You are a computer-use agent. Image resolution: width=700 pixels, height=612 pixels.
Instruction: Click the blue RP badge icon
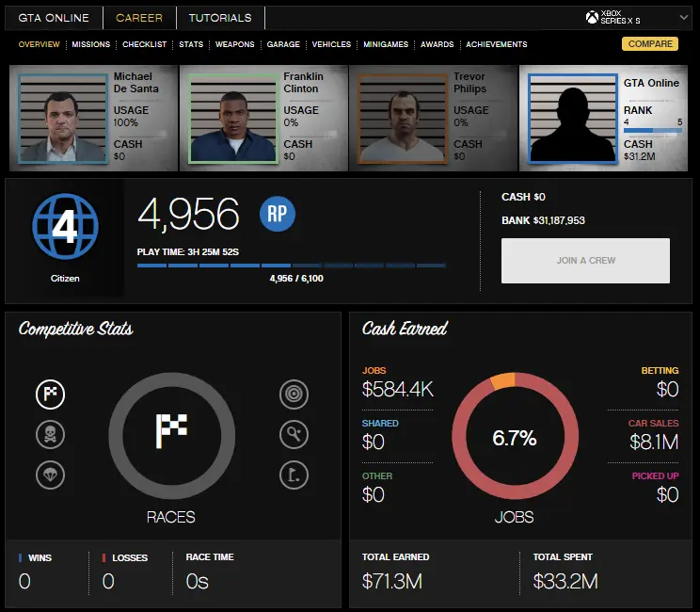tap(278, 214)
